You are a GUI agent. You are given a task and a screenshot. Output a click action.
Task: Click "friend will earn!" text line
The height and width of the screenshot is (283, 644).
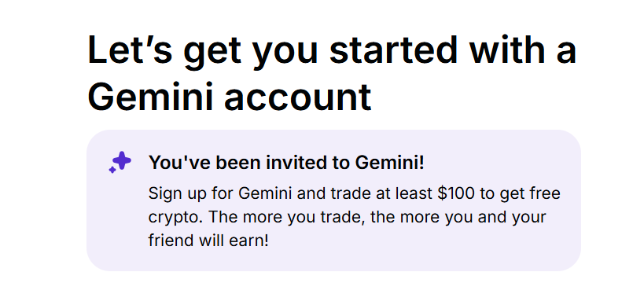(208, 241)
